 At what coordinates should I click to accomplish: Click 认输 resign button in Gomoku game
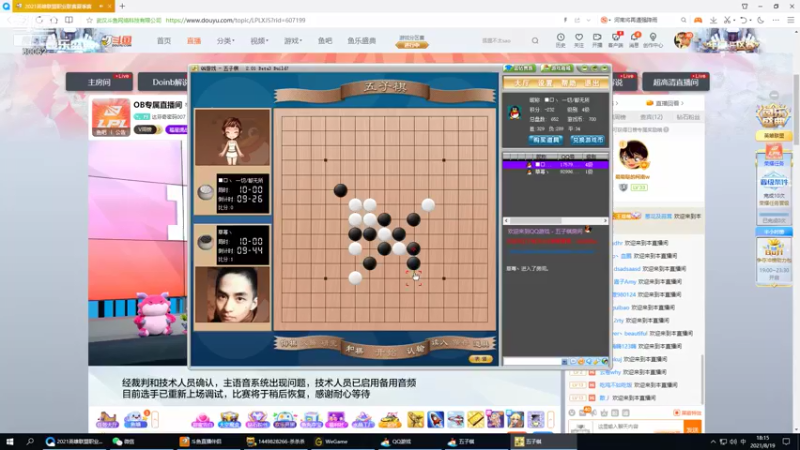coord(416,349)
